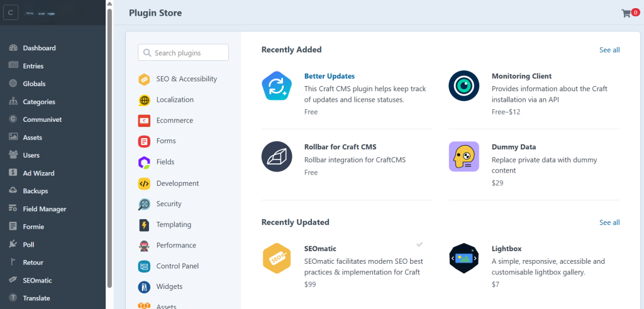Open Dummy Data plugin title

514,146
